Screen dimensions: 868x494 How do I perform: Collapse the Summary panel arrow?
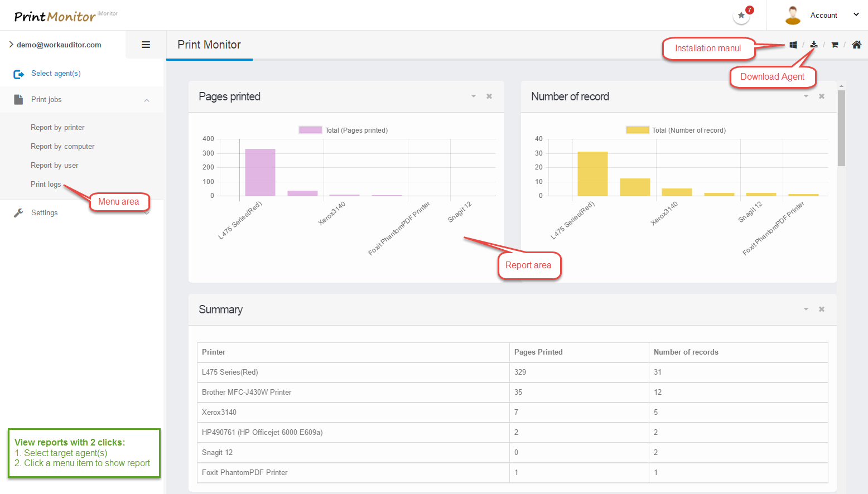[806, 309]
